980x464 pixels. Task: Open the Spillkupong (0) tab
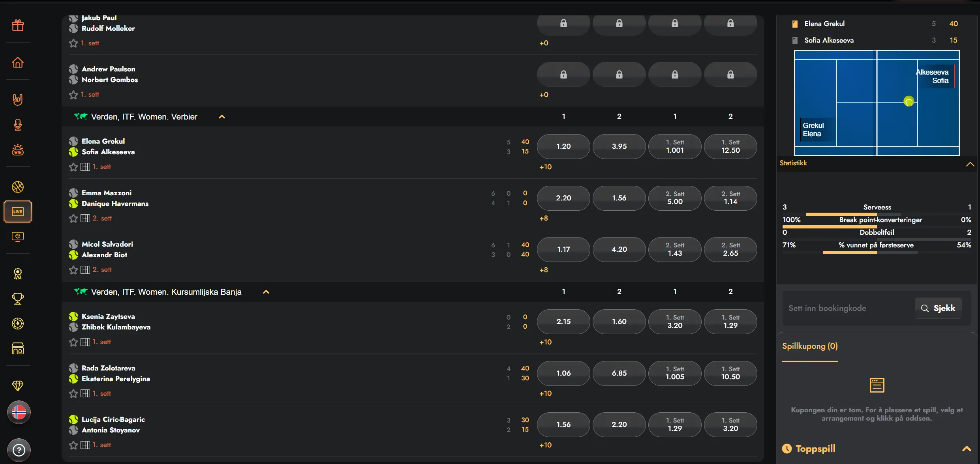810,346
